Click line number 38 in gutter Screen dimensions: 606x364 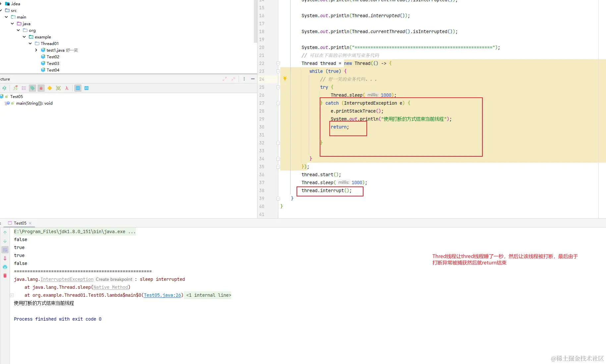tap(262, 190)
